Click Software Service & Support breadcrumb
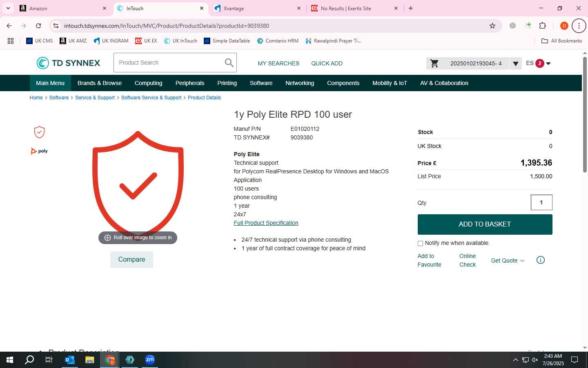This screenshot has width=588, height=368. click(151, 98)
